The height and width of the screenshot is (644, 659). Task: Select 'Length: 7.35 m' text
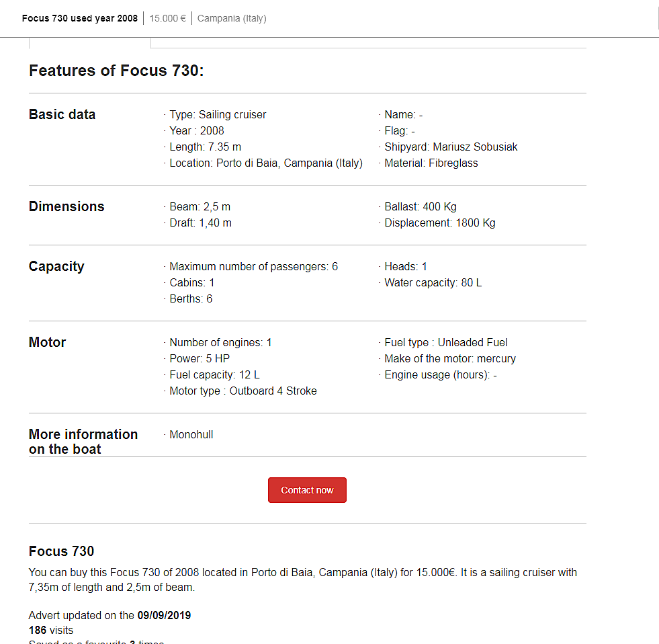(x=206, y=147)
